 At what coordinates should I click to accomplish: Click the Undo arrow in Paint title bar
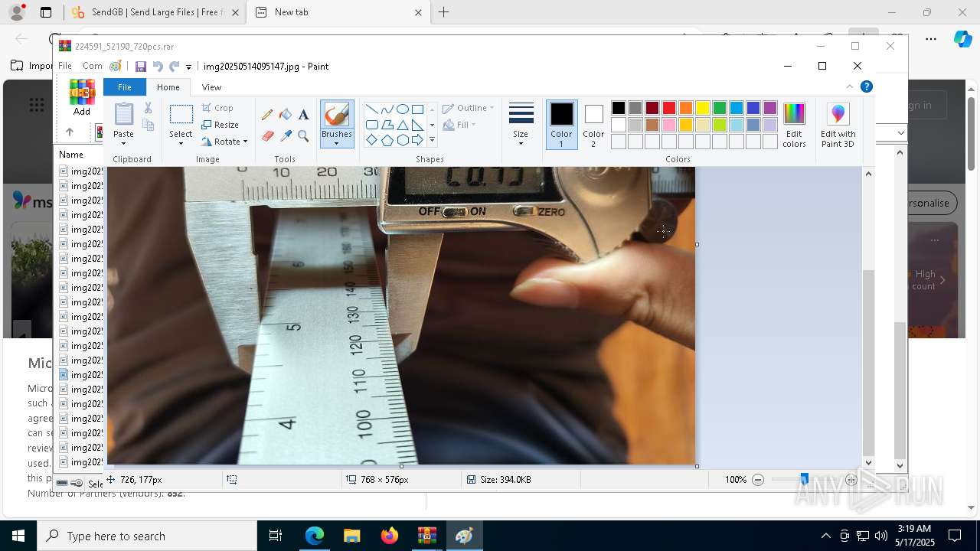point(158,67)
